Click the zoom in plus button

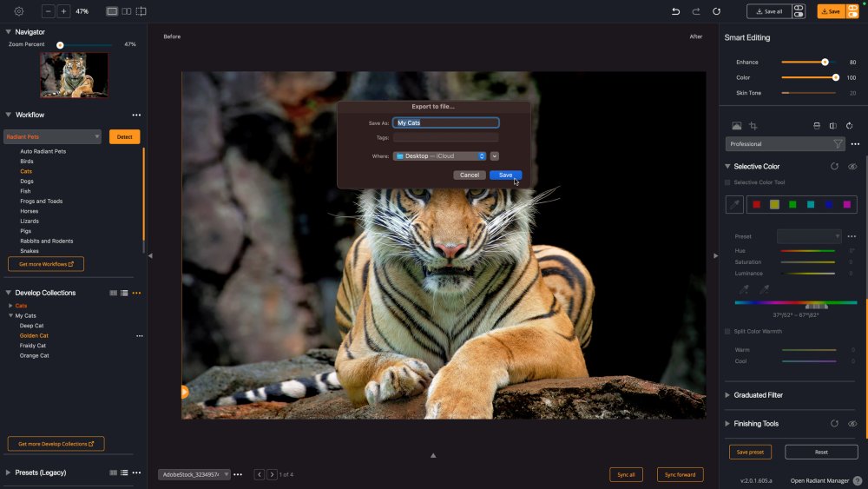[x=63, y=11]
